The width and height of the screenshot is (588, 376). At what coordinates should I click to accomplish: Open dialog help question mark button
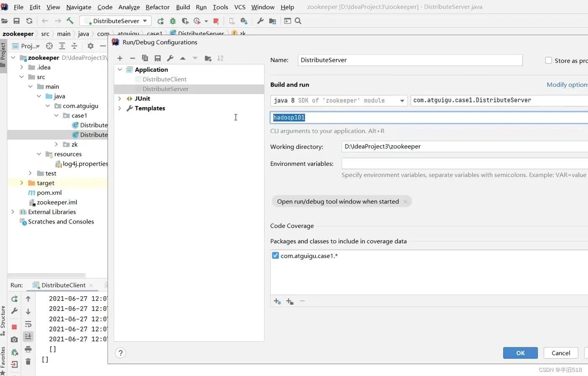[x=121, y=353]
